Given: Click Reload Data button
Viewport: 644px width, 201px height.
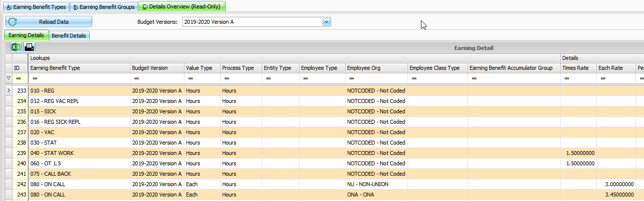Looking at the screenshot, I should (x=49, y=22).
